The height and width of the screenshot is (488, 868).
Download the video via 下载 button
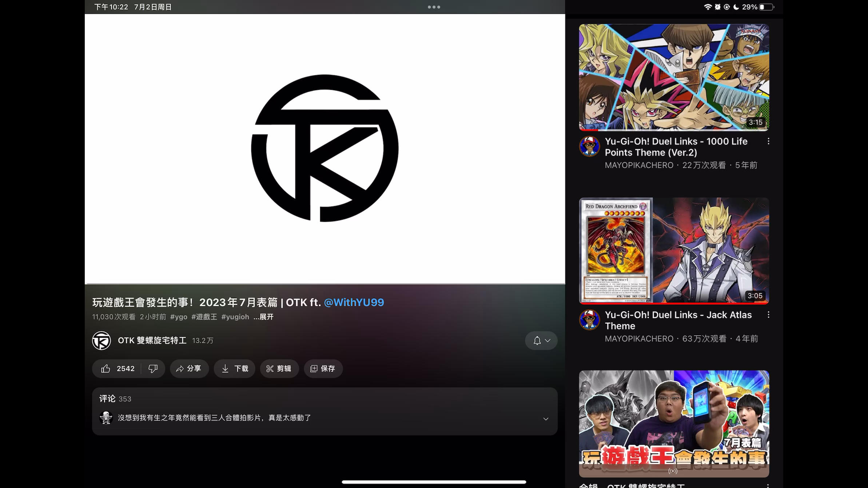235,369
